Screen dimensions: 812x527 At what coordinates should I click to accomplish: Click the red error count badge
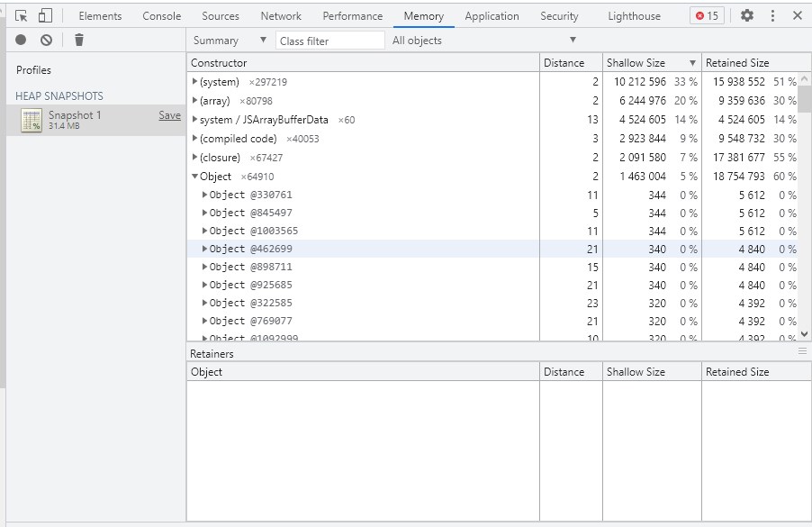click(707, 16)
